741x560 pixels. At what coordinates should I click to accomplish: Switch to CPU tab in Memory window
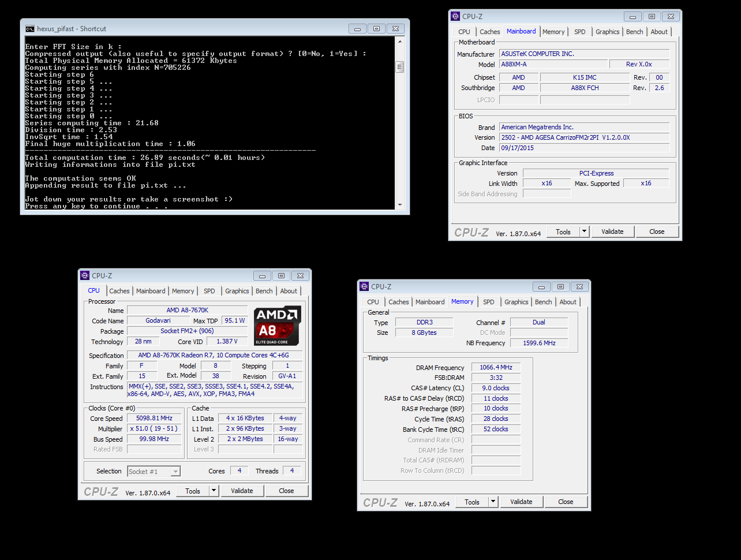(x=373, y=302)
